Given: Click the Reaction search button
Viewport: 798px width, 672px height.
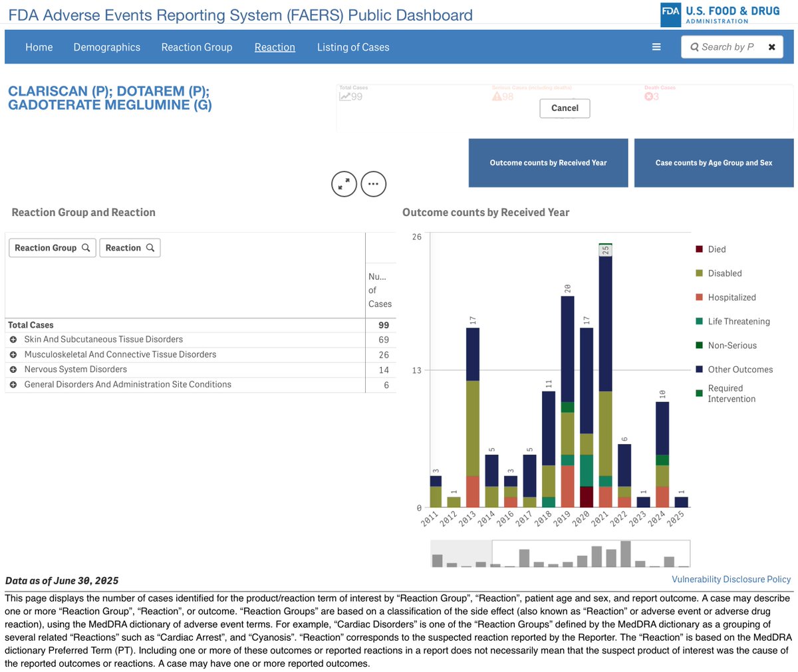Looking at the screenshot, I should 130,248.
